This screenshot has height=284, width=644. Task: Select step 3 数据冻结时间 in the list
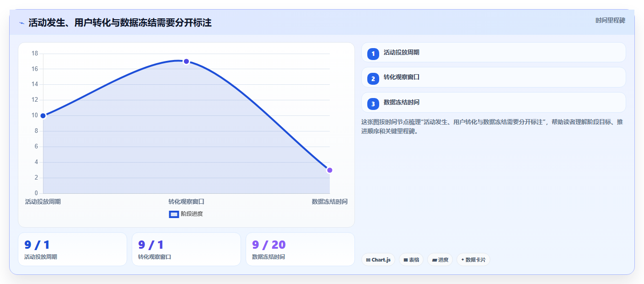494,102
